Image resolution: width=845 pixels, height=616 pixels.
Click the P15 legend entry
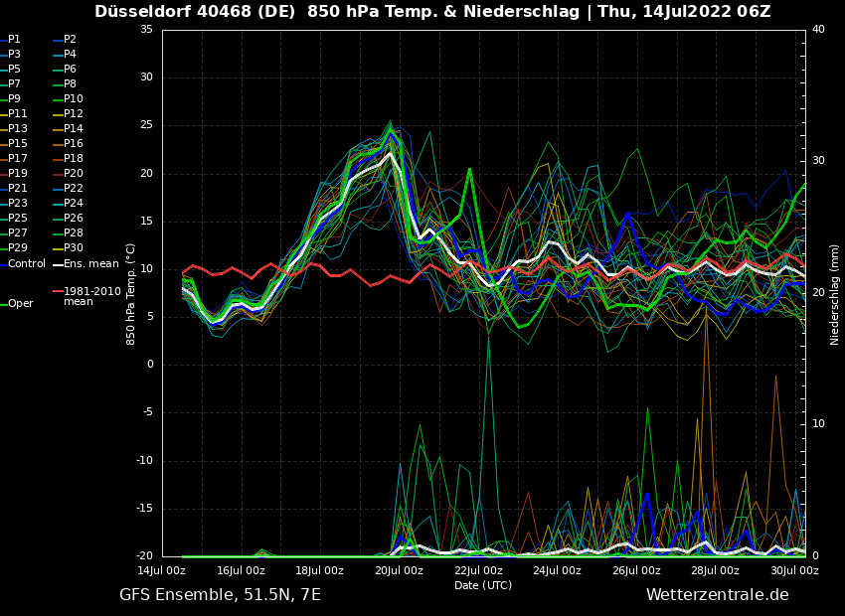(18, 144)
